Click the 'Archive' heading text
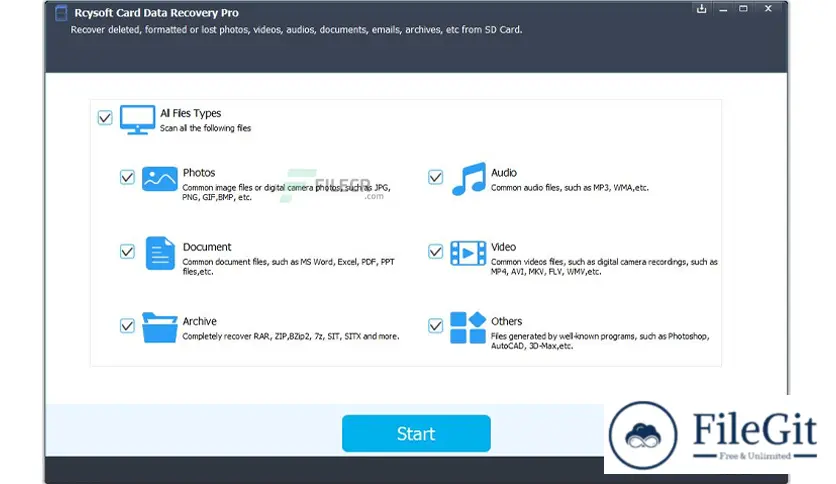Screen dimensions: 836x484 click(x=199, y=321)
